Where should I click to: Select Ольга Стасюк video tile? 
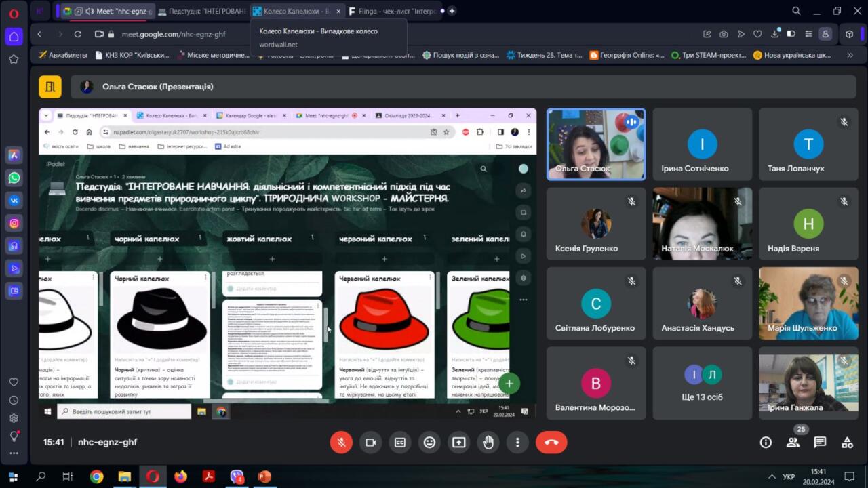click(596, 144)
